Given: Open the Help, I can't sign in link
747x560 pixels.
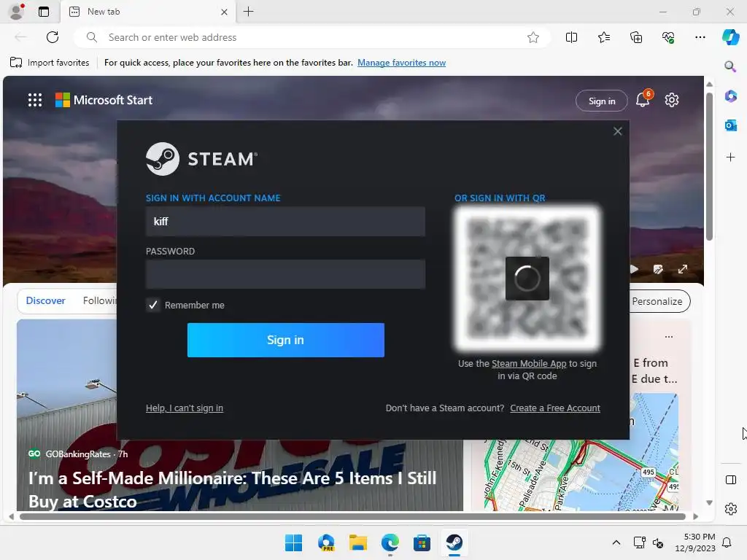Looking at the screenshot, I should (185, 408).
